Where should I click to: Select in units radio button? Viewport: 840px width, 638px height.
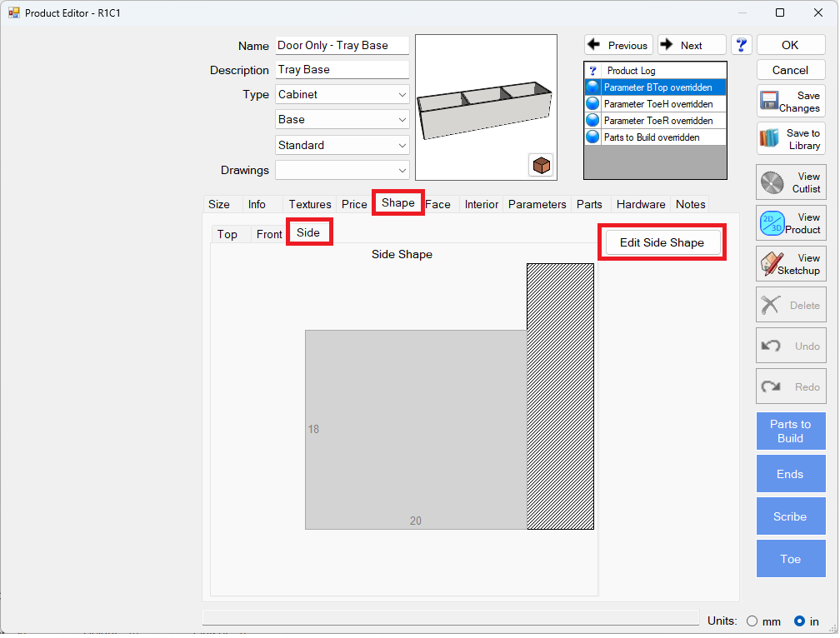[799, 621]
